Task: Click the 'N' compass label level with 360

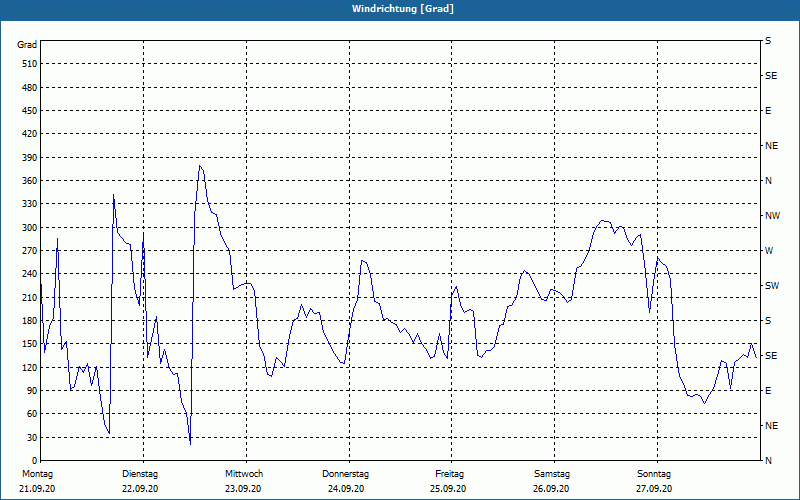Action: click(x=768, y=181)
